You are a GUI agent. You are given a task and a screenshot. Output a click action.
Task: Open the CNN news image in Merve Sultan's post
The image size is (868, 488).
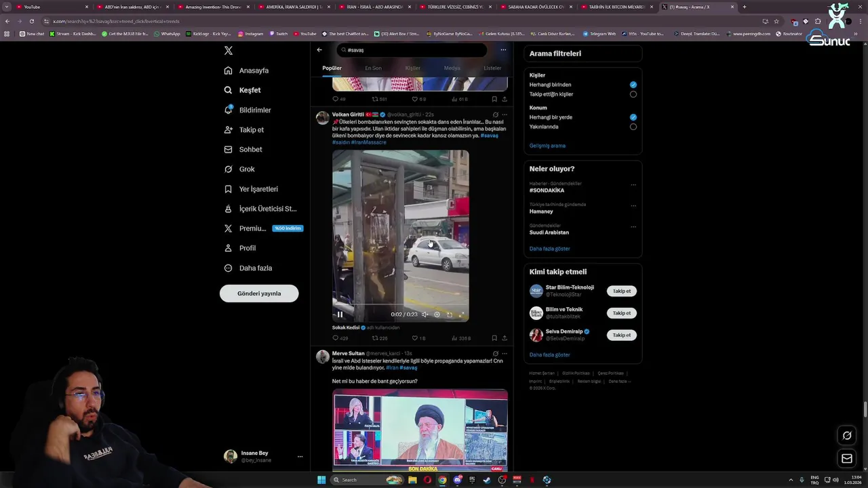pyautogui.click(x=420, y=430)
